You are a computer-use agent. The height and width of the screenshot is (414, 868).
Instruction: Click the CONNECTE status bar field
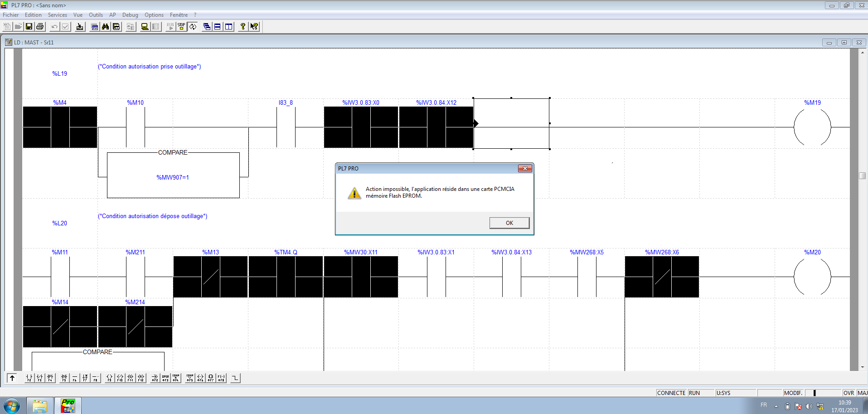(x=671, y=393)
